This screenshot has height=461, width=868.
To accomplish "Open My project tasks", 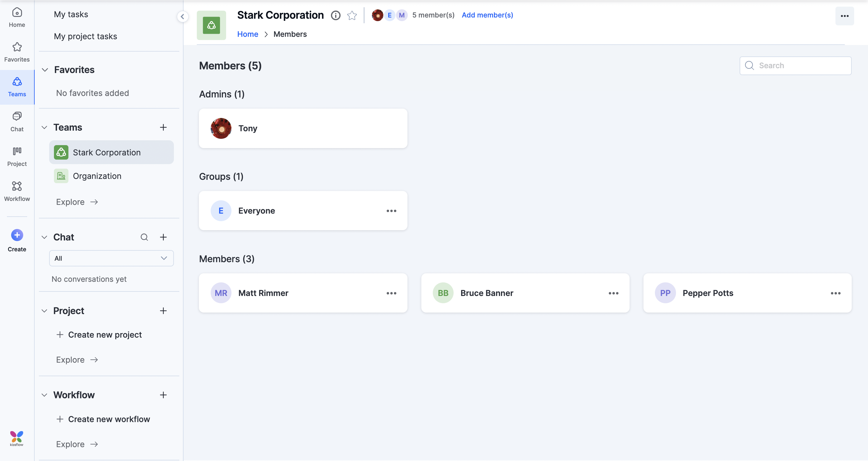I will point(85,36).
